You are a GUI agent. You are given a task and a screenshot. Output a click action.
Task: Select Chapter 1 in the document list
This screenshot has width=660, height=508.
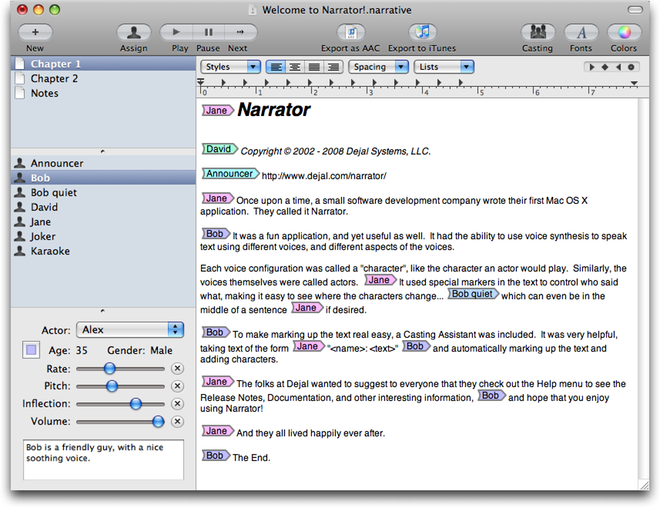[103, 64]
